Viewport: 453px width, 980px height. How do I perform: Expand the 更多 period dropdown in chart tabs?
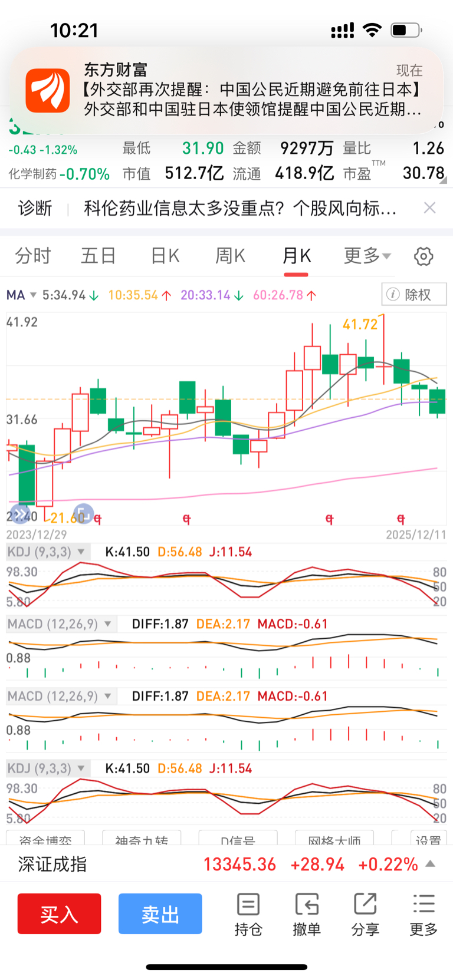point(367,256)
